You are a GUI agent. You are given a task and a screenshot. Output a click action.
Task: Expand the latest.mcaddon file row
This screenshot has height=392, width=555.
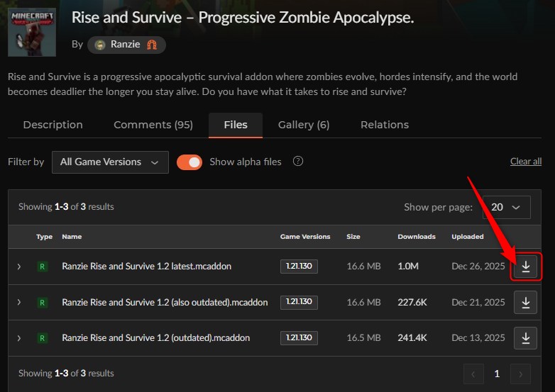(x=19, y=267)
